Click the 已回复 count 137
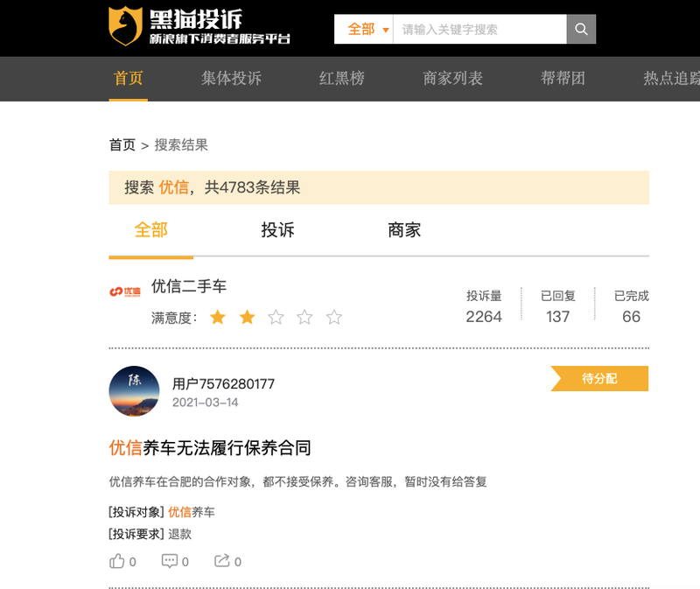This screenshot has height=589, width=700. [x=557, y=317]
